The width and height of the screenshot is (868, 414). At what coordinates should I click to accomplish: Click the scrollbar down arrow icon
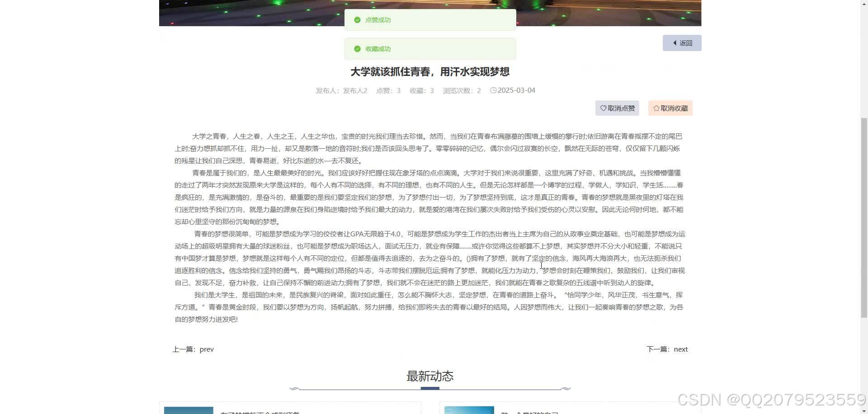click(864, 411)
